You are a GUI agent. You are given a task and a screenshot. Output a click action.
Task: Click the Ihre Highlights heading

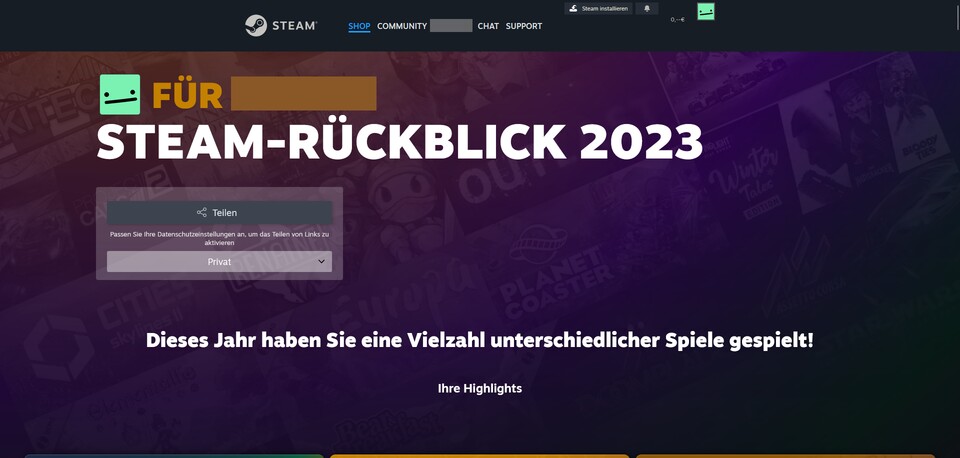point(480,388)
